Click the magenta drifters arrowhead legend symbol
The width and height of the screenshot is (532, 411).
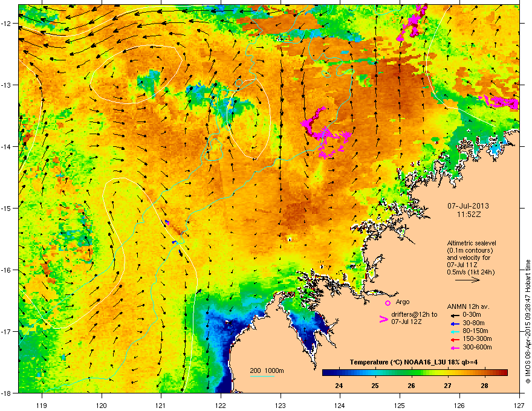point(383,319)
